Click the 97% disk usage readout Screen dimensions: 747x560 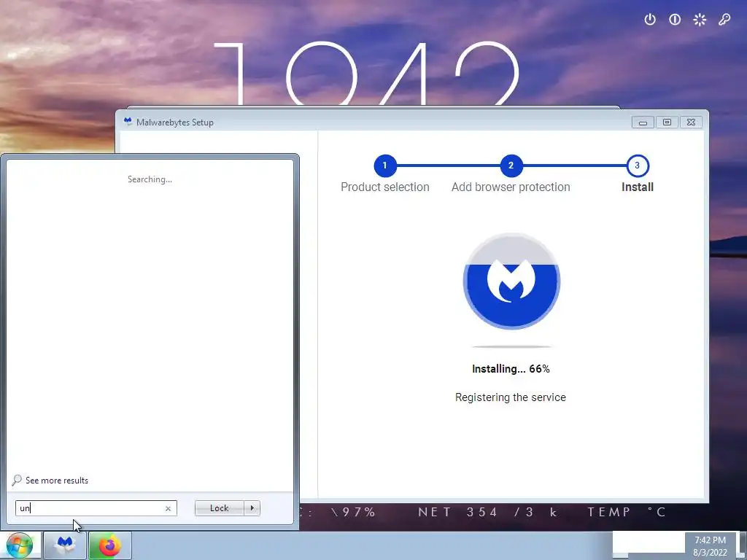click(353, 512)
